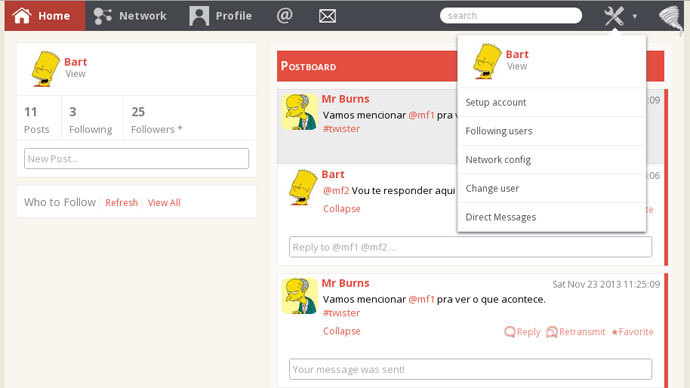Viewport: 690px width, 388px height.
Task: Favorite the lower Mr Burns post
Action: [x=632, y=332]
